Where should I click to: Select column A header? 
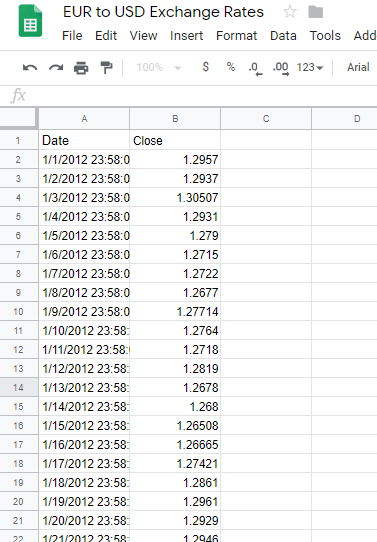point(84,119)
